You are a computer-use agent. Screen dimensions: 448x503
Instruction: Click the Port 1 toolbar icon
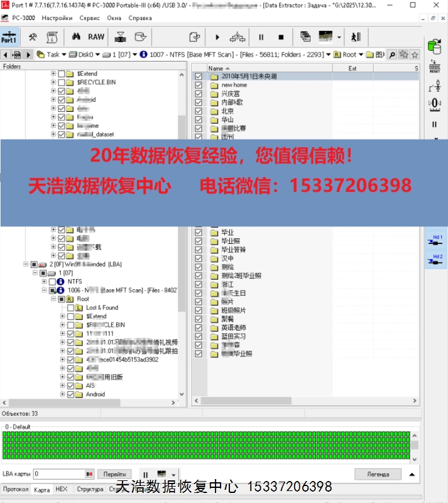click(x=9, y=37)
